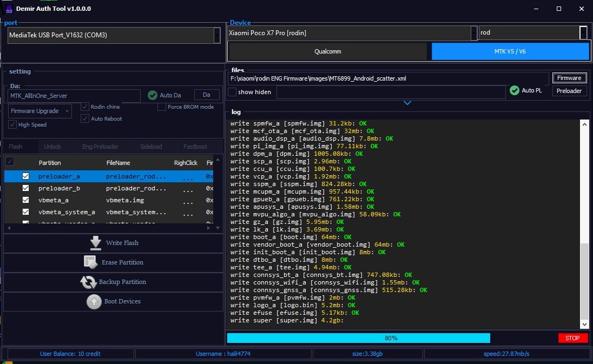Screen dimensions: 593x364
Task: Uncheck the preloader_a partition checkbox
Action: 26,176
